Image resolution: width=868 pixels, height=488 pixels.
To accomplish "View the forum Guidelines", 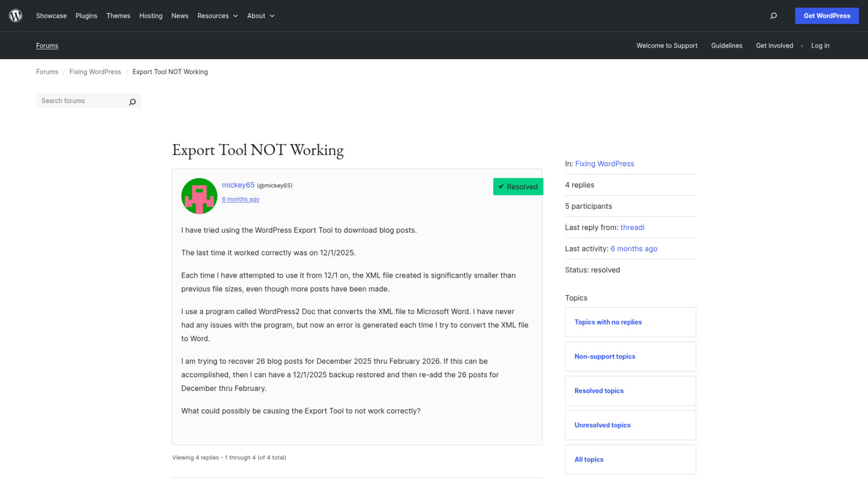I will 727,46.
